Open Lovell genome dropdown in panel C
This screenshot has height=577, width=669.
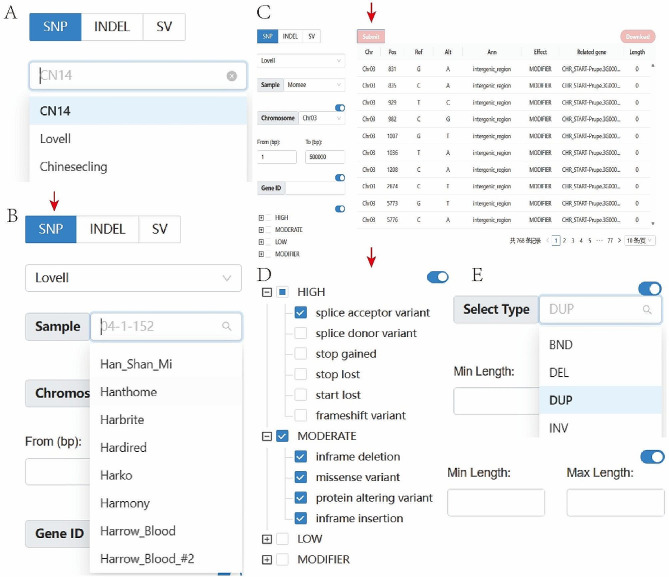[x=301, y=61]
